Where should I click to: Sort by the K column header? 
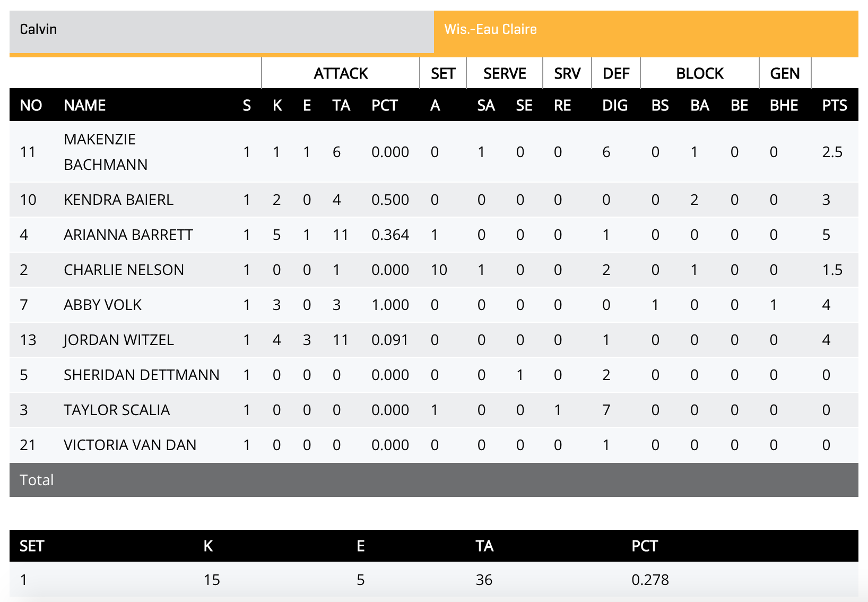coord(276,105)
